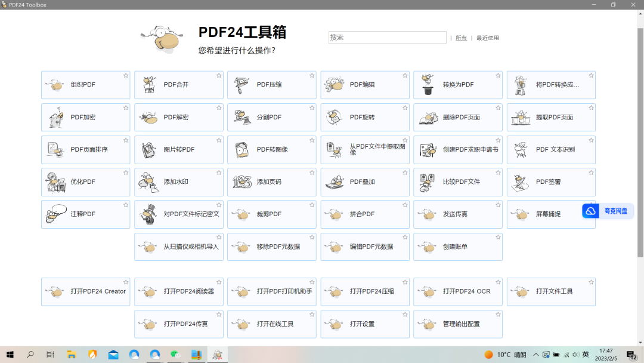The image size is (644, 363).
Task: Open 从PDF文件中提取图像 tool
Action: coord(365,150)
